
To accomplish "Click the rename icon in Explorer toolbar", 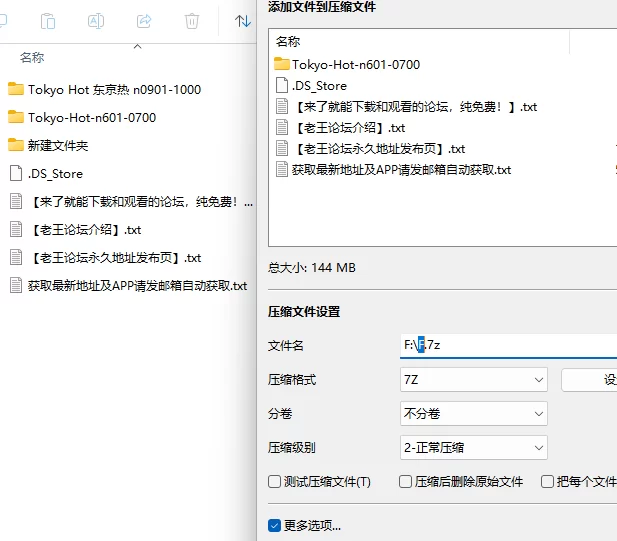I will 96,21.
